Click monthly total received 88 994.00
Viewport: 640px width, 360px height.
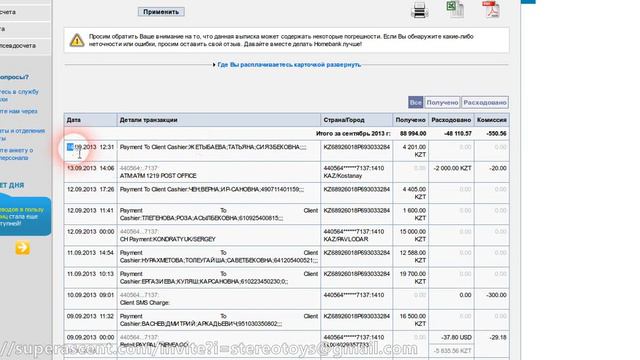[x=413, y=133]
